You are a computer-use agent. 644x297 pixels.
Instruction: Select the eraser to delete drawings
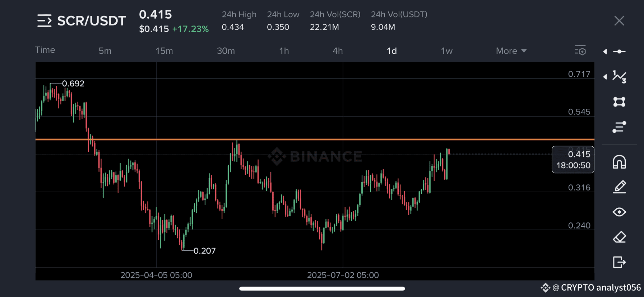(620, 237)
